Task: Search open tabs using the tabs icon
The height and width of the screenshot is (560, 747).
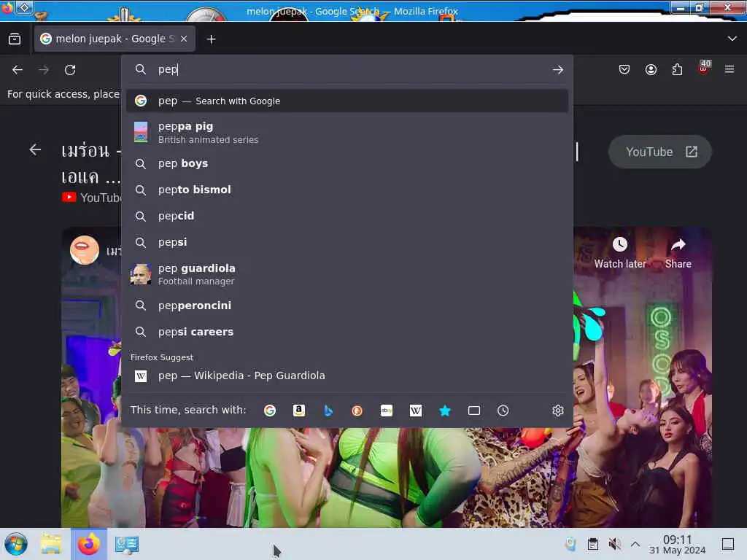Action: 474,411
